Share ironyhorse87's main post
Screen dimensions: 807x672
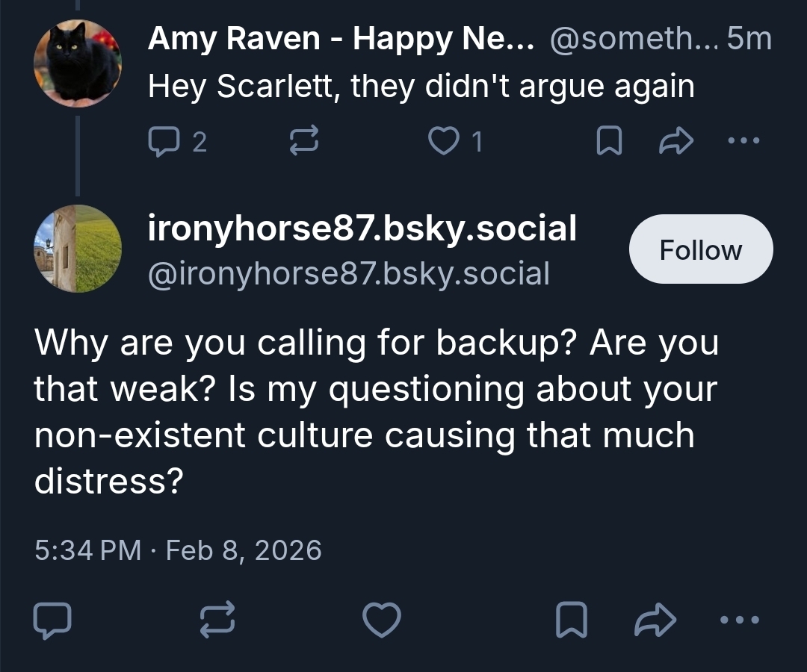[655, 620]
